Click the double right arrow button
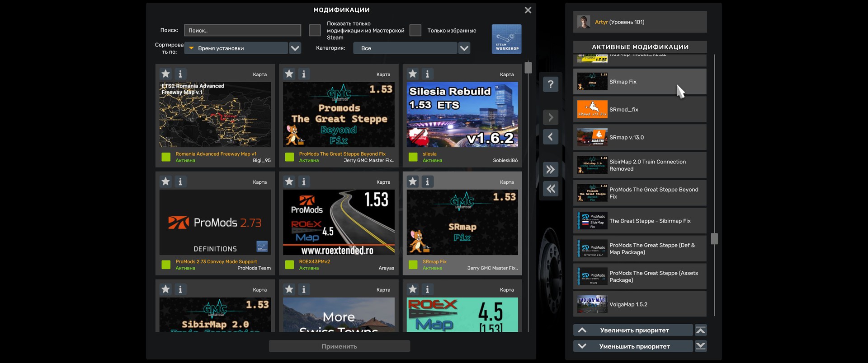 550,169
